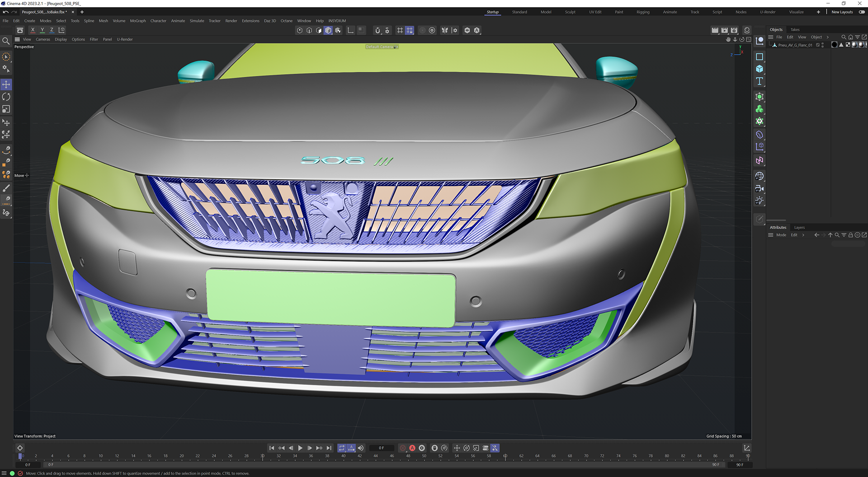Viewport: 868px width, 477px height.
Task: Toggle visibility dots for Pneu_AV_G_Flanc_01
Action: [822, 45]
